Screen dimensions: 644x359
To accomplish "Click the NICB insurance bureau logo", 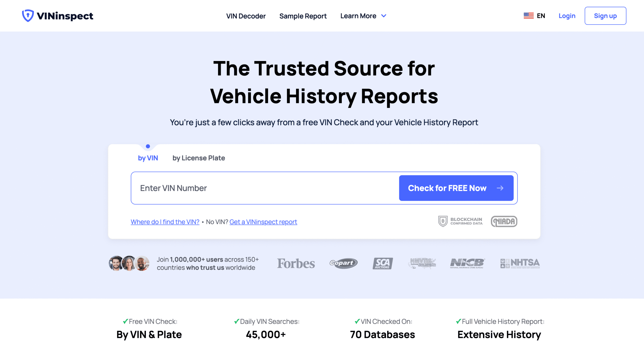I will 467,264.
